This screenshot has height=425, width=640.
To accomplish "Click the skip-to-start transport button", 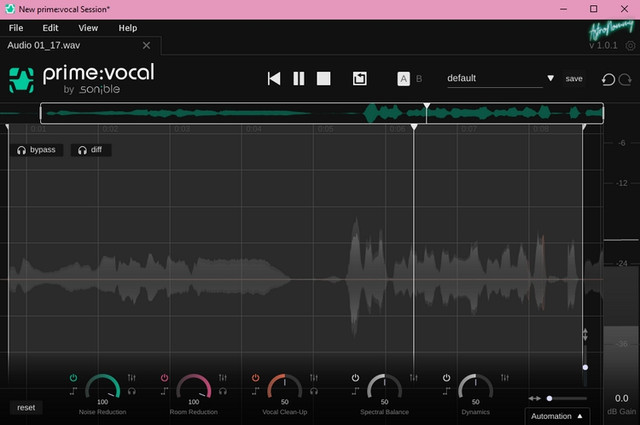I will point(274,78).
